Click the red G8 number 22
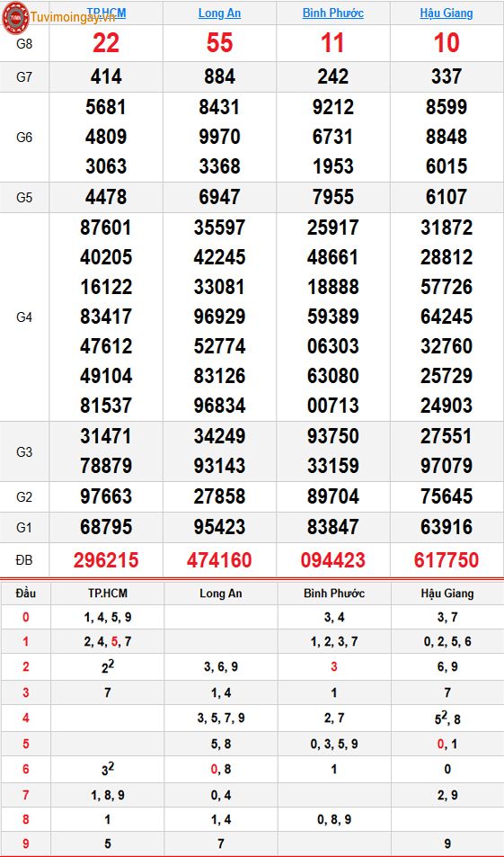This screenshot has height=857, width=504. tap(106, 43)
